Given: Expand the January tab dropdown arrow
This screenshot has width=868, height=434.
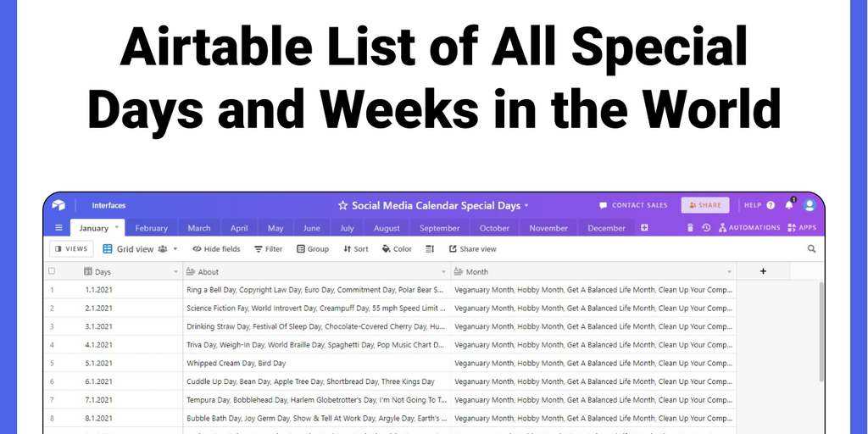Looking at the screenshot, I should tap(117, 227).
